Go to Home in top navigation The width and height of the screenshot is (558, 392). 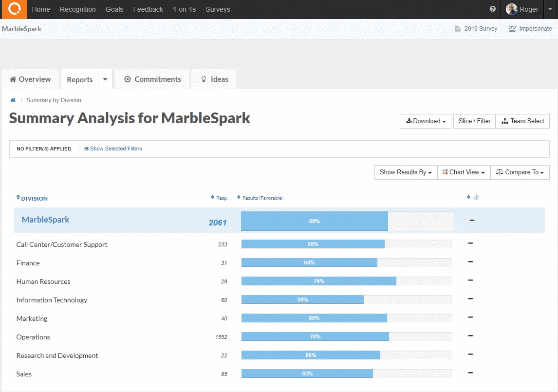[41, 9]
